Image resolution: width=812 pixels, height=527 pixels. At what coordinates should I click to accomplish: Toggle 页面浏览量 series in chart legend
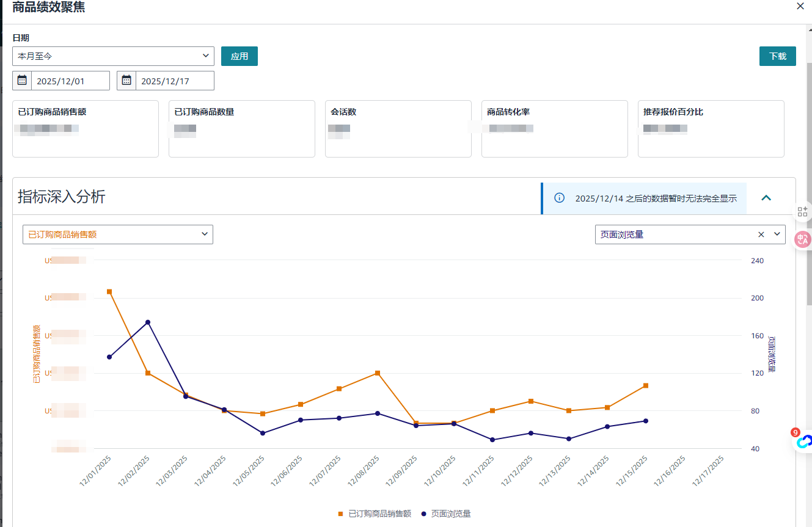[446, 514]
